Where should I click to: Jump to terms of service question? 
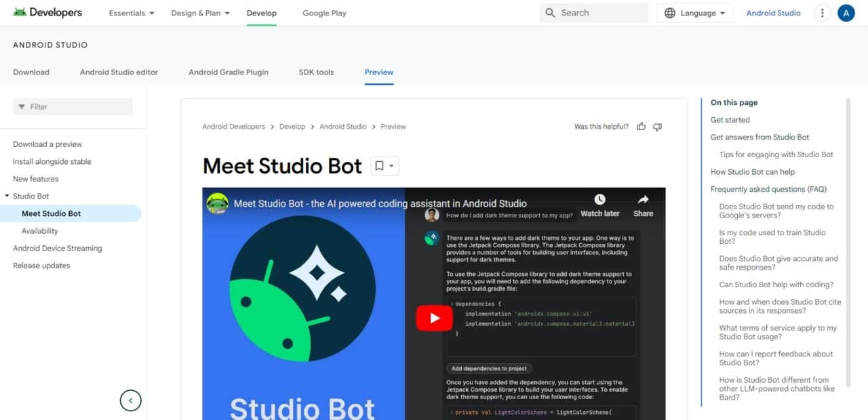[x=778, y=333]
